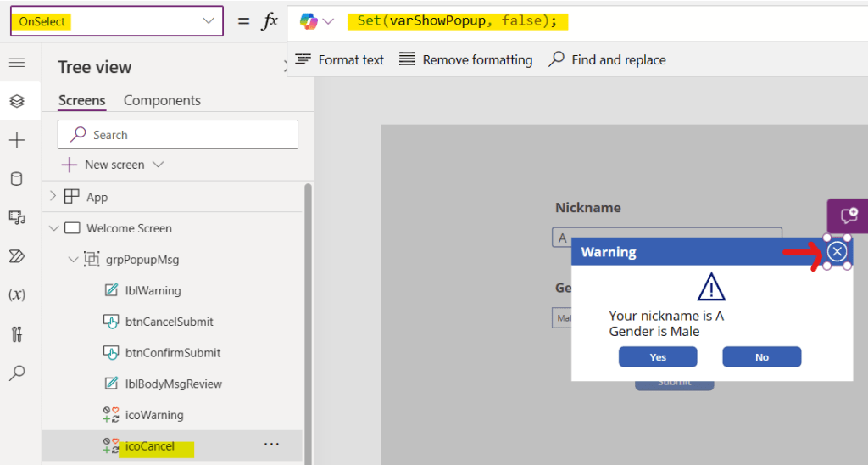Open the Advanced tools icon in sidebar
868x465 pixels.
point(17,333)
